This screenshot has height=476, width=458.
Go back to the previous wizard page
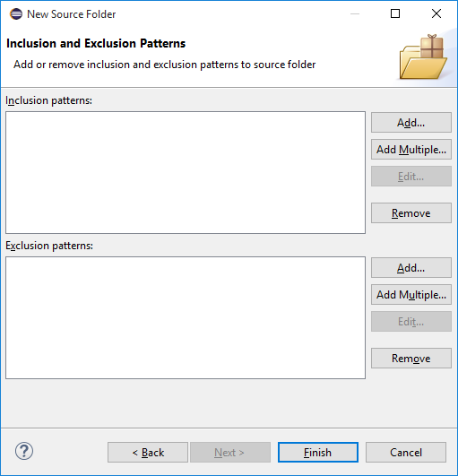[x=148, y=453]
